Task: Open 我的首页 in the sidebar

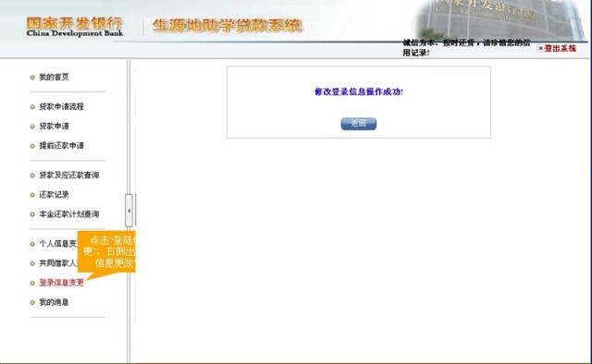Action: pos(54,77)
